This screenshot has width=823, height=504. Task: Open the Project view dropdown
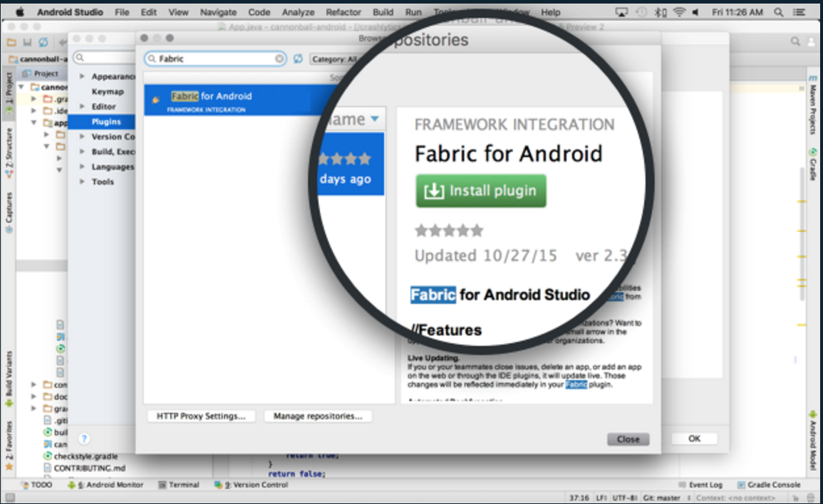pos(41,73)
